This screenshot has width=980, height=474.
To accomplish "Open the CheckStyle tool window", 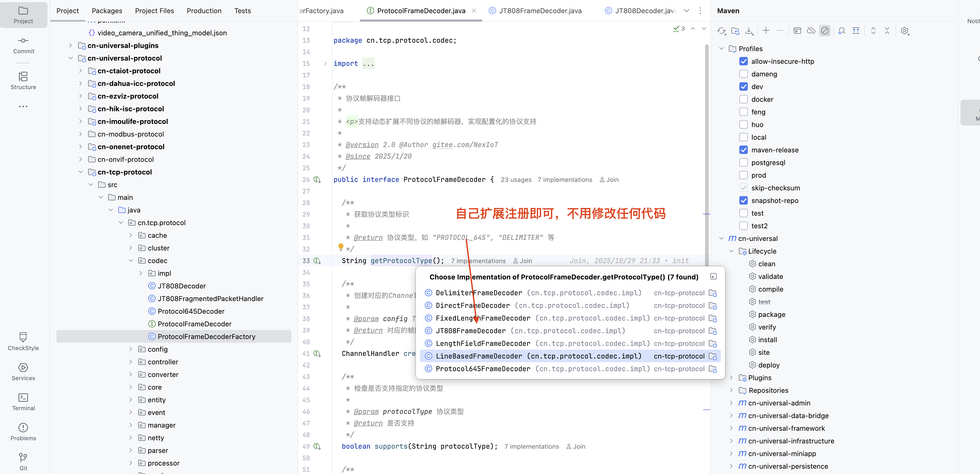I will tap(23, 341).
